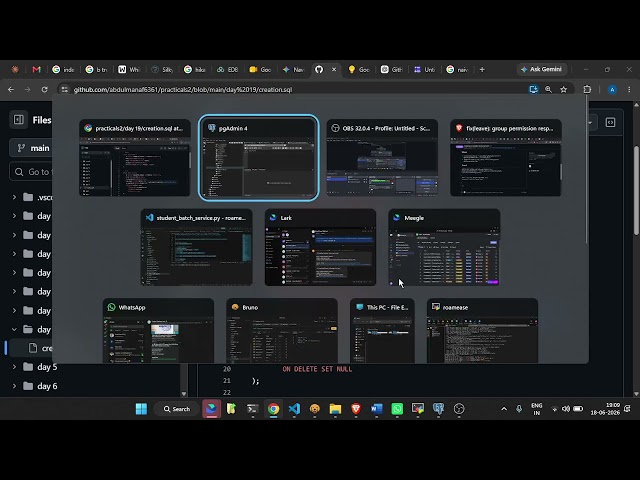640x480 pixels.
Task: Switch to the Silly tab
Action: pos(162,69)
